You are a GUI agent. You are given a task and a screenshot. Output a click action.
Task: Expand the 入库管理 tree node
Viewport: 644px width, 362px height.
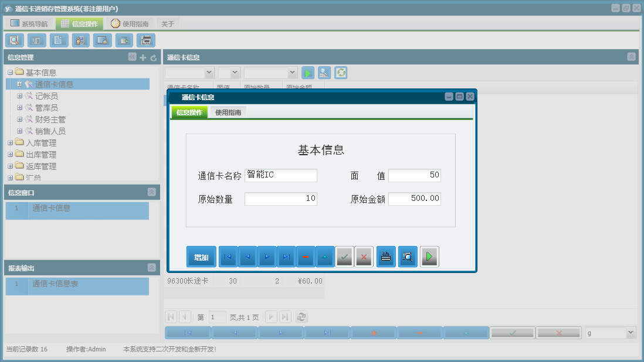click(11, 142)
